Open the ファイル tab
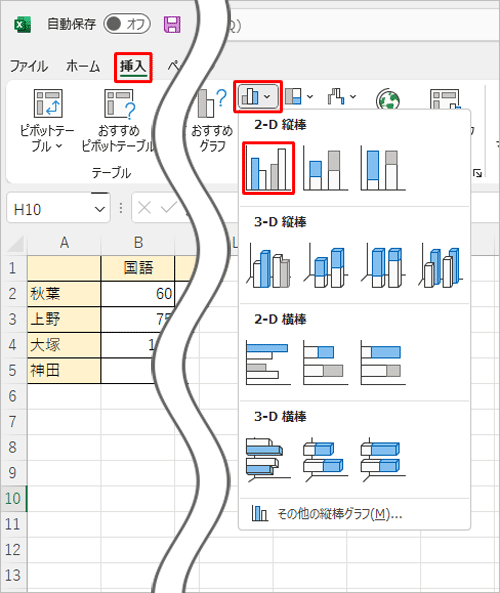Viewport: 500px width, 593px height. tap(29, 67)
